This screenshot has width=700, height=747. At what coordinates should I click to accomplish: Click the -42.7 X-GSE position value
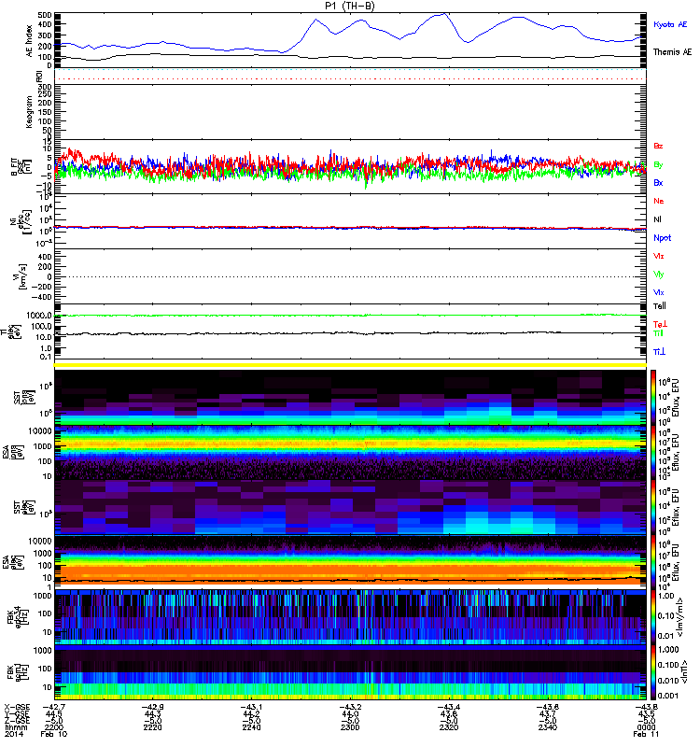pyautogui.click(x=54, y=707)
